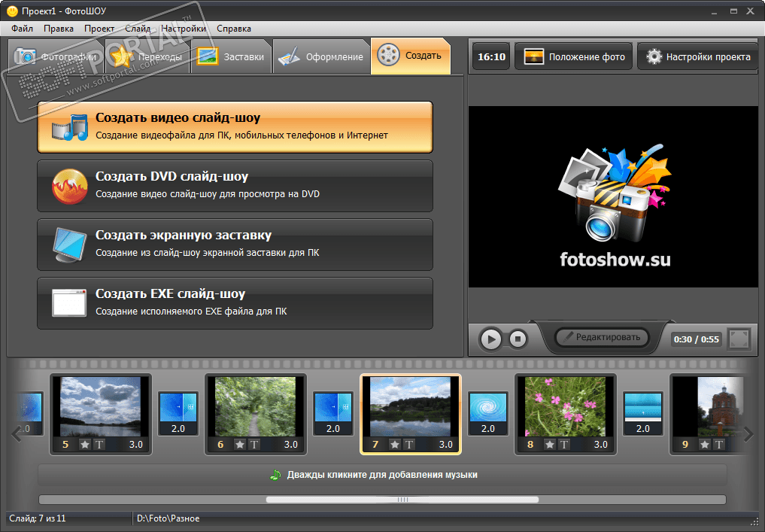Click the 0:30 / 0:55 time display
The image size is (765, 532).
(x=697, y=339)
